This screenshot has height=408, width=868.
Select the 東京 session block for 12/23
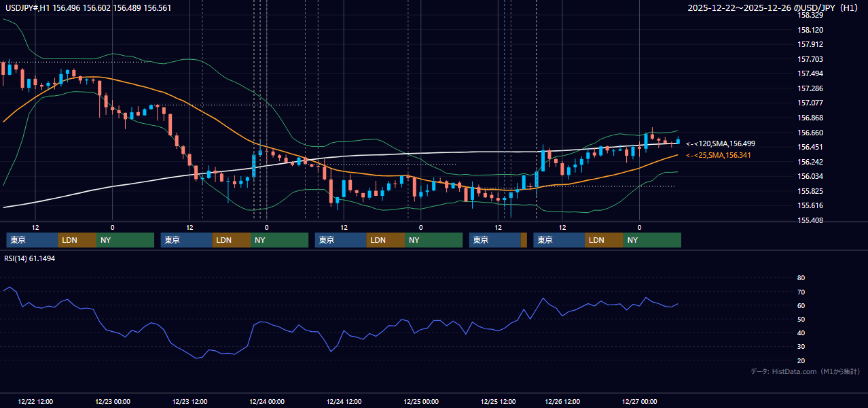coord(186,240)
